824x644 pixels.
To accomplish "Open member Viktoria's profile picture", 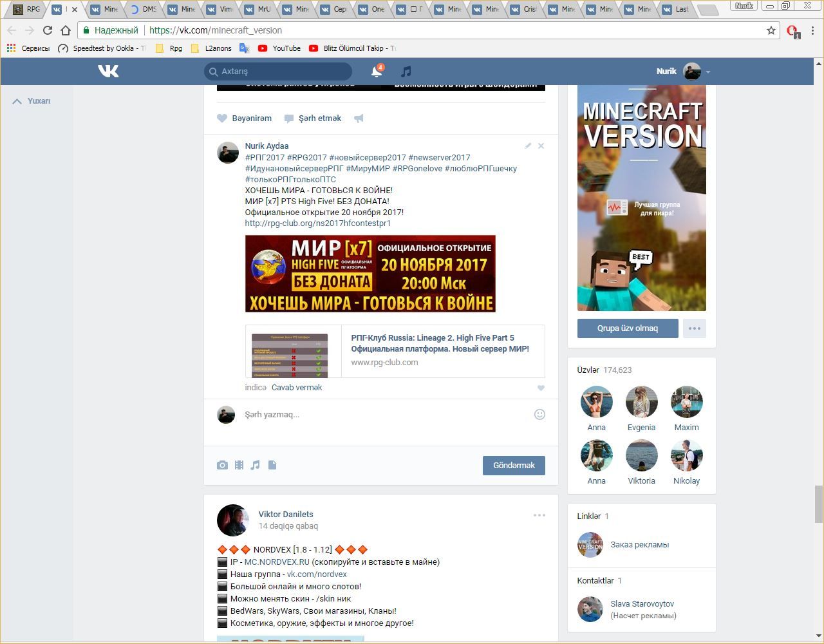I will pos(642,455).
